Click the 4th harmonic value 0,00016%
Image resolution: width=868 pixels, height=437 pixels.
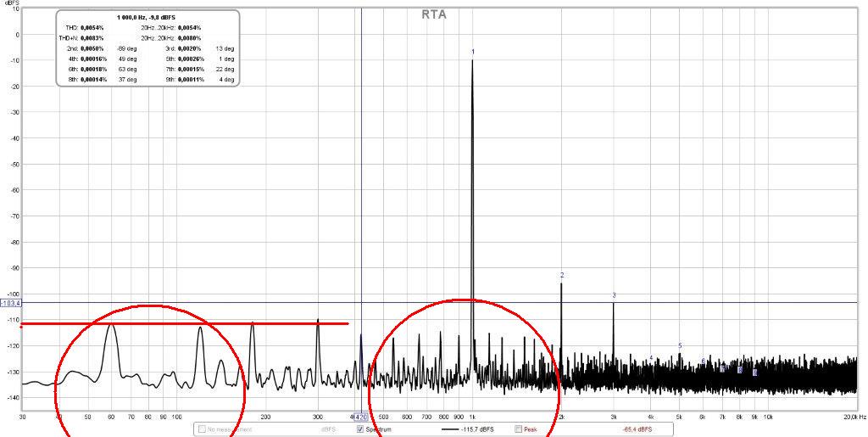coord(93,59)
